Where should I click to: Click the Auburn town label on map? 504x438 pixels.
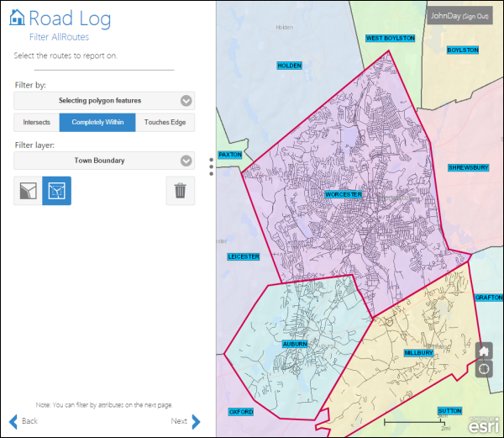(295, 344)
